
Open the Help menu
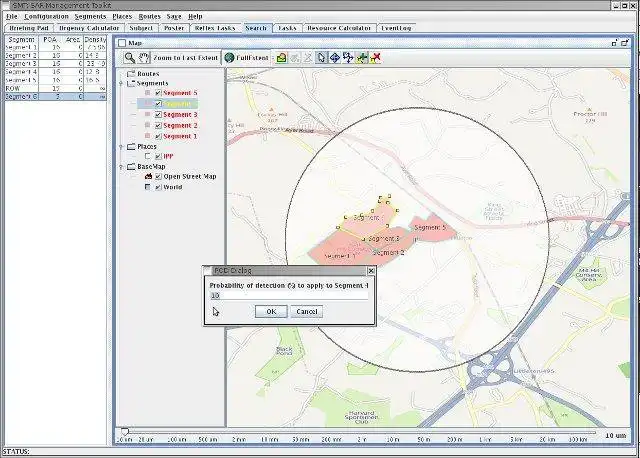click(x=195, y=16)
